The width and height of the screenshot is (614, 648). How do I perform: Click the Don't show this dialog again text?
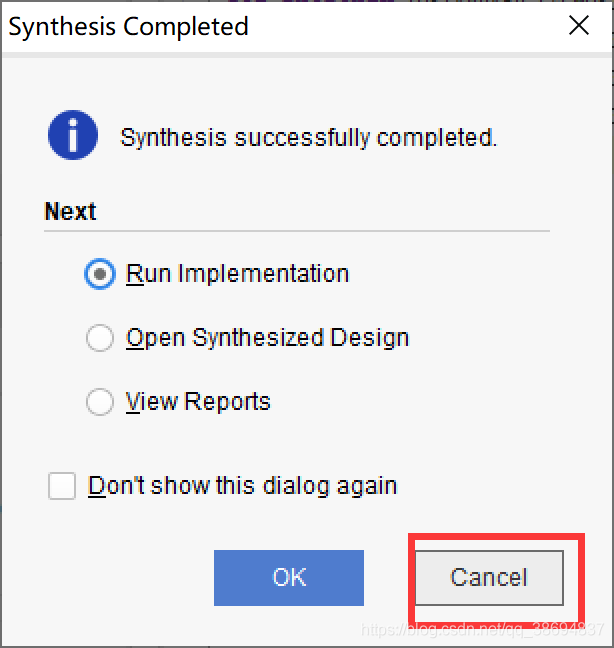(243, 486)
